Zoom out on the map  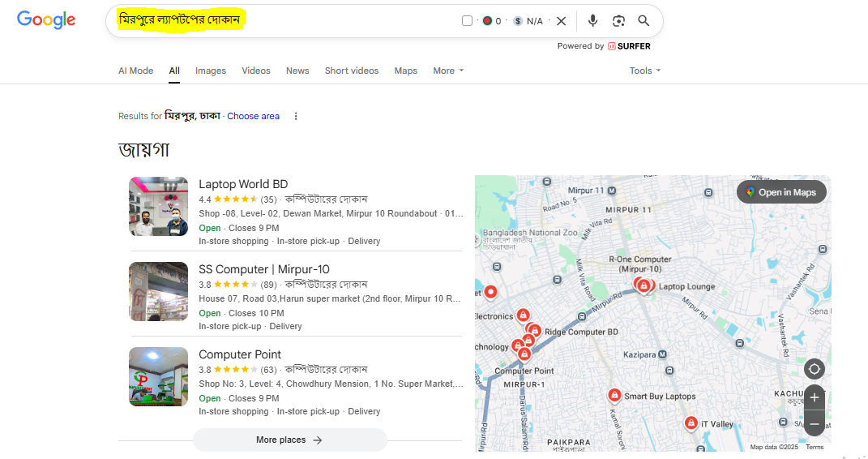815,423
